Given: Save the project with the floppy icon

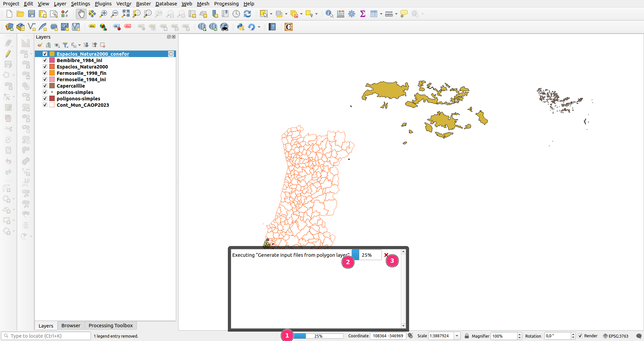Looking at the screenshot, I should pyautogui.click(x=32, y=14).
